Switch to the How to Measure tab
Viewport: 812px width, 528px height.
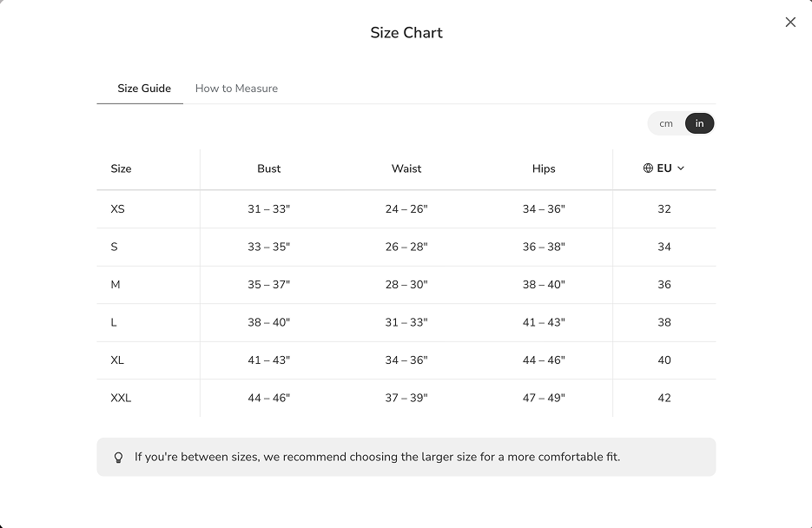tap(236, 89)
